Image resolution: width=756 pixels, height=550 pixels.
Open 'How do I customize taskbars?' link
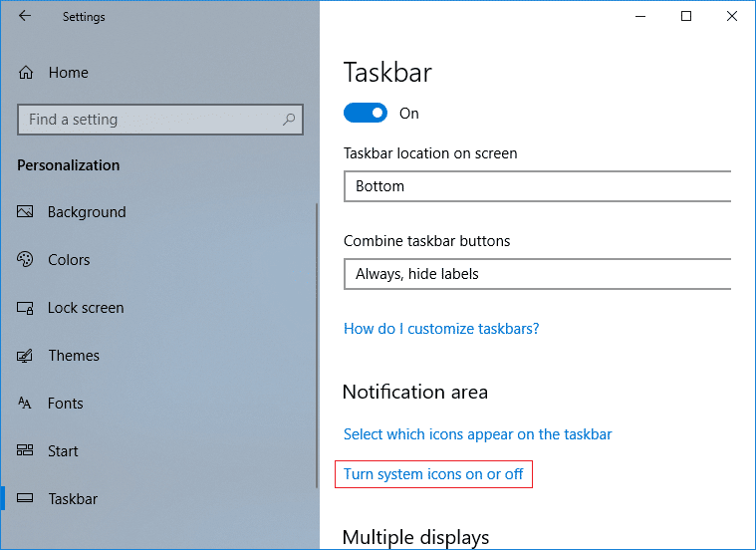tap(441, 329)
